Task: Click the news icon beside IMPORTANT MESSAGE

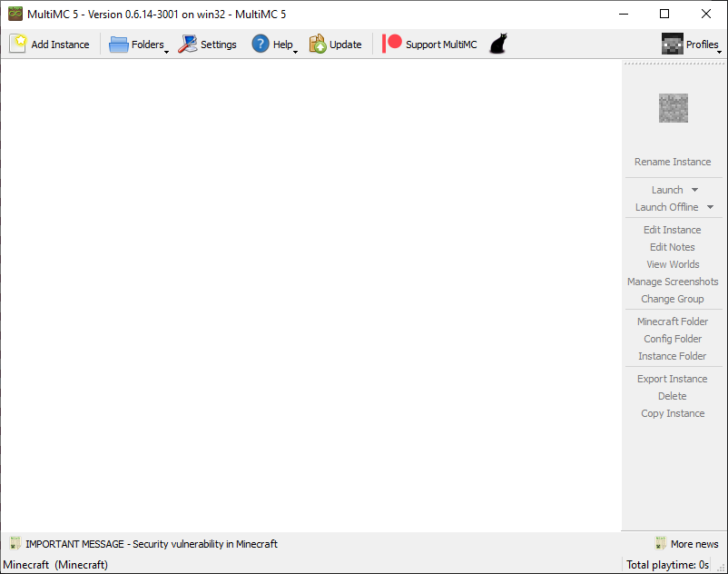Action: pos(15,543)
